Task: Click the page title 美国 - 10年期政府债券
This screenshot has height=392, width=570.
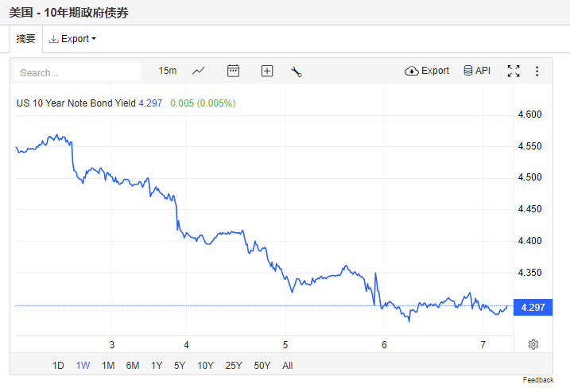Action: coord(68,13)
